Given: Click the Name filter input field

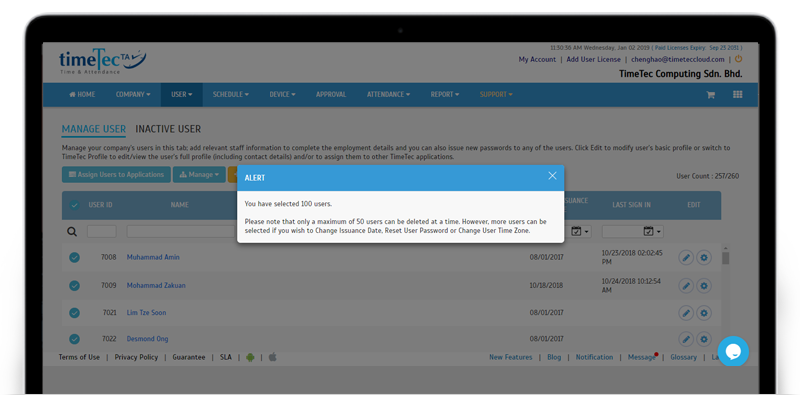Looking at the screenshot, I should [x=182, y=232].
